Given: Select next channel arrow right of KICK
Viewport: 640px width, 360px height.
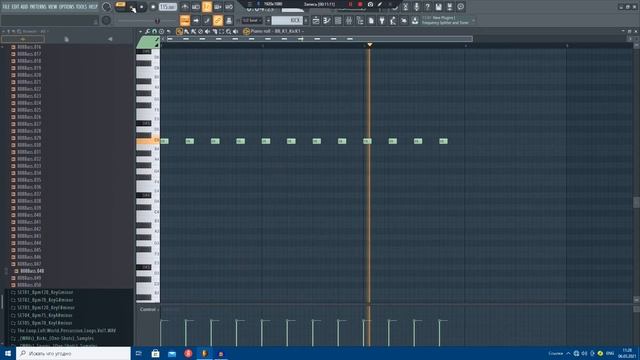Looking at the screenshot, I should point(306,20).
